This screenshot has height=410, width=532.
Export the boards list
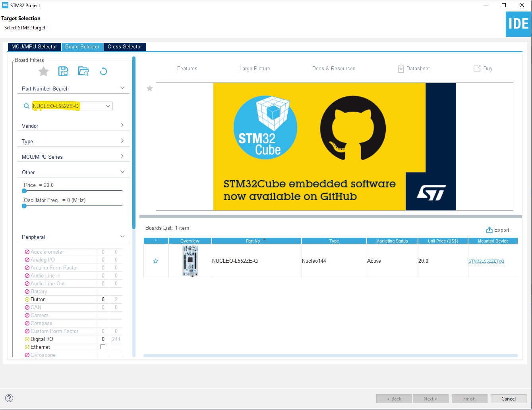pos(497,230)
